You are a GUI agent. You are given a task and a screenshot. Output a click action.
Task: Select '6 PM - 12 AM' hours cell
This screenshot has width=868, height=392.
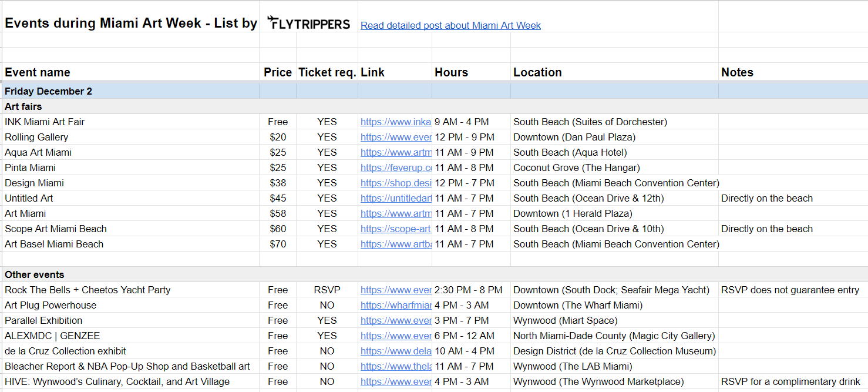471,336
